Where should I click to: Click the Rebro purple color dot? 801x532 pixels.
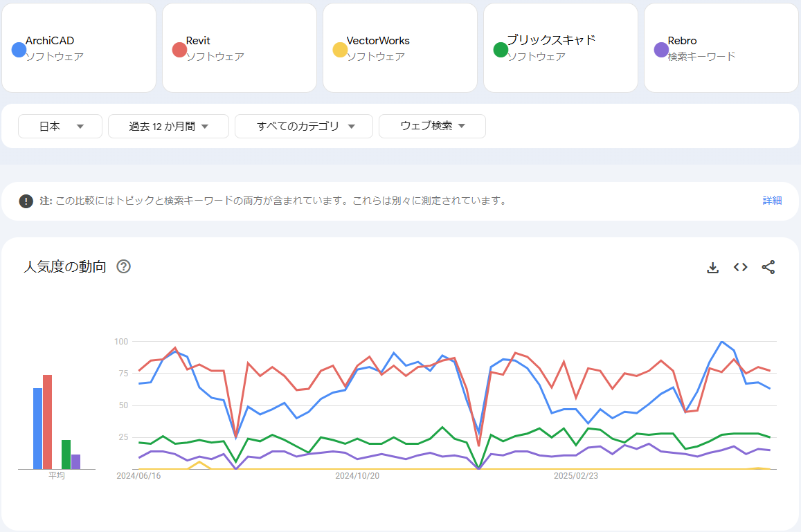[x=661, y=50]
